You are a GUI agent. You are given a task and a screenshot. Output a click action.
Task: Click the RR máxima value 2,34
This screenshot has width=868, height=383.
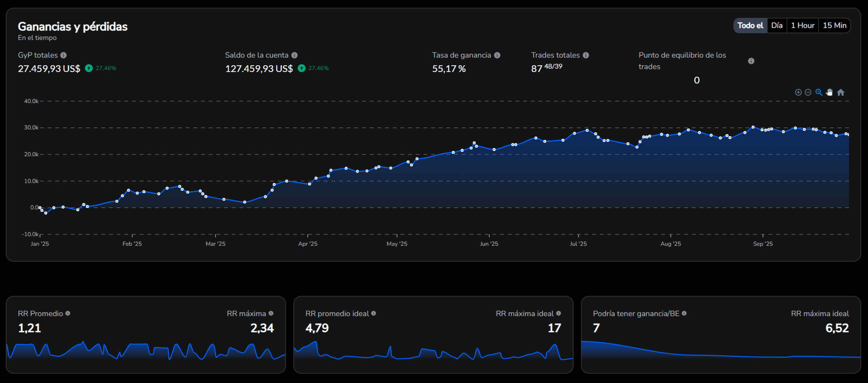262,328
